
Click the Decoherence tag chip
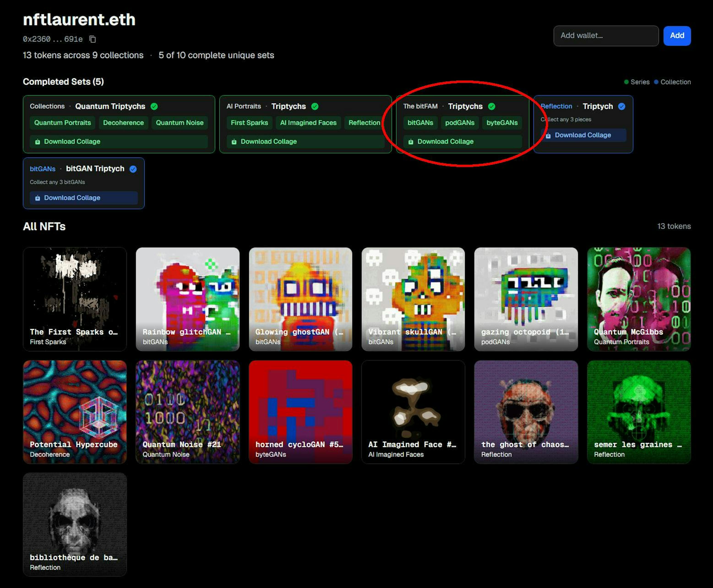click(x=123, y=123)
